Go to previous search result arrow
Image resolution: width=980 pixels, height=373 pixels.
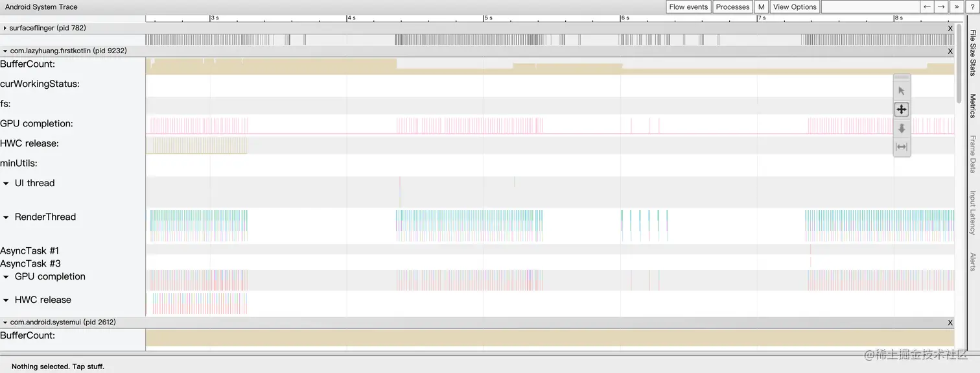[927, 7]
